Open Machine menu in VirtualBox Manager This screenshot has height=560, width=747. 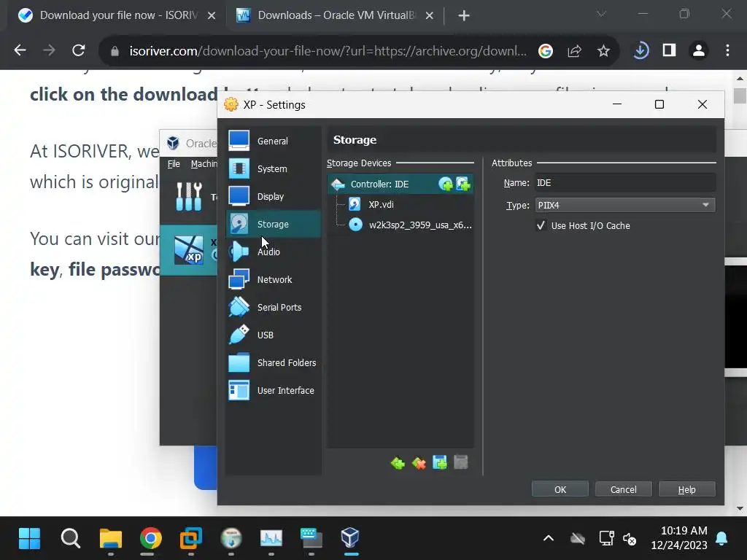pos(204,164)
